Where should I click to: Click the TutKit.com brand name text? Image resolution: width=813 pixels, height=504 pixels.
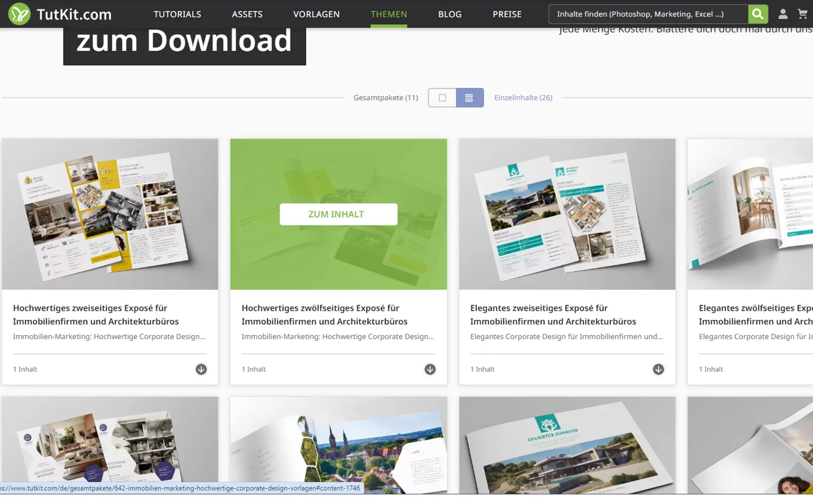pyautogui.click(x=74, y=14)
